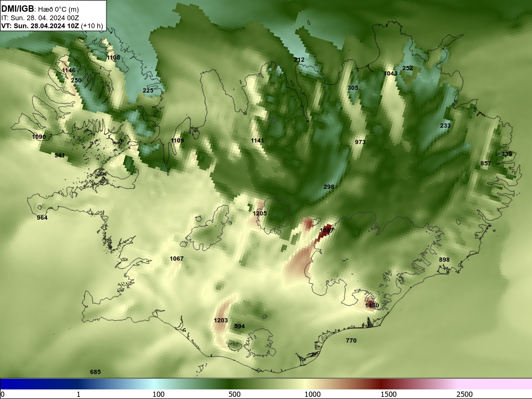The width and height of the screenshot is (532, 399).
Task: Click the map value 1108
Action: (113, 57)
